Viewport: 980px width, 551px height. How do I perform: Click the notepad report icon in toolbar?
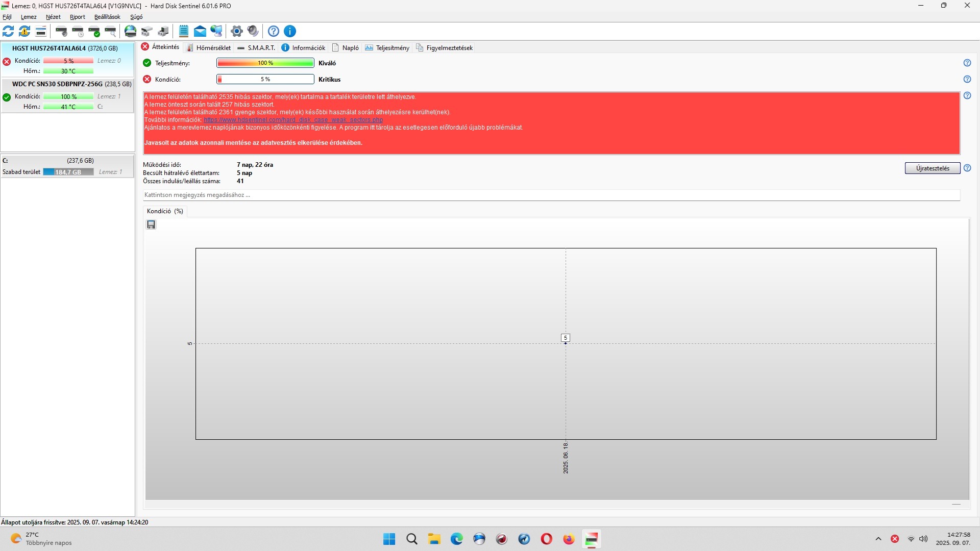[184, 31]
